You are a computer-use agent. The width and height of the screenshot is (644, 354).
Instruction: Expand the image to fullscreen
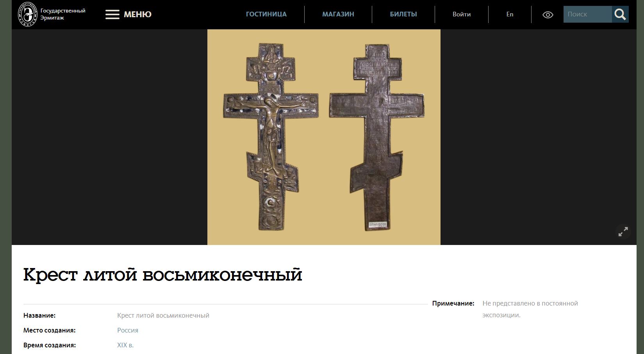(x=623, y=231)
